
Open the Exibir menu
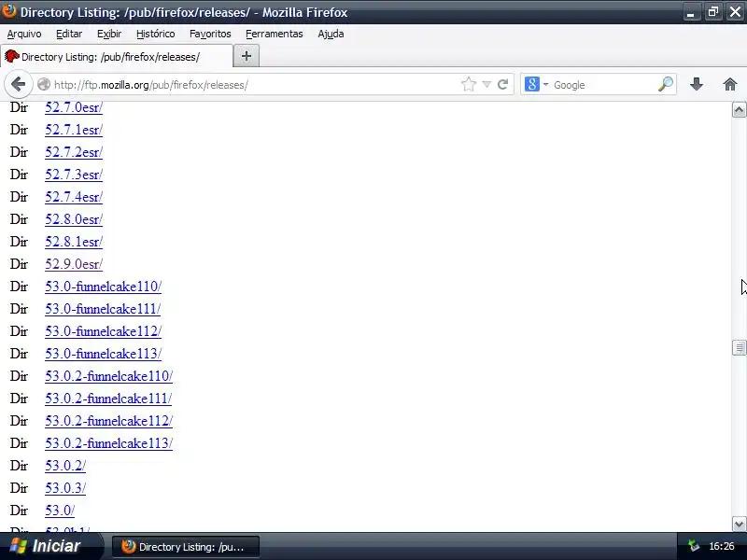[x=109, y=34]
